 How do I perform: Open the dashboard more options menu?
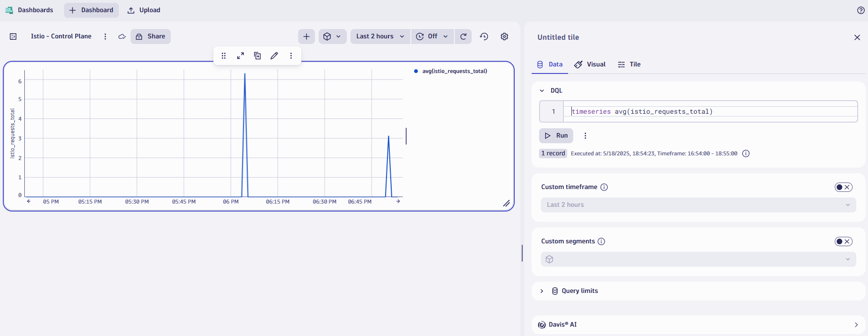coord(105,37)
